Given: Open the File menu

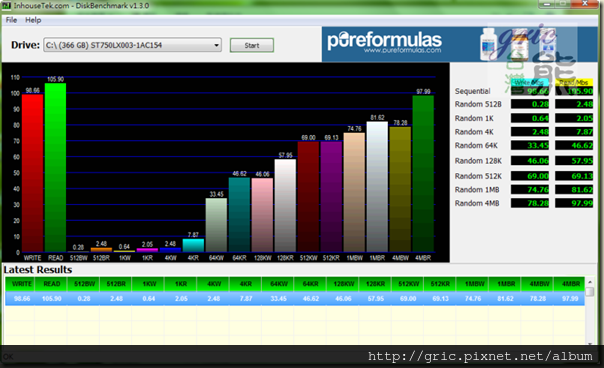Looking at the screenshot, I should click(x=11, y=20).
